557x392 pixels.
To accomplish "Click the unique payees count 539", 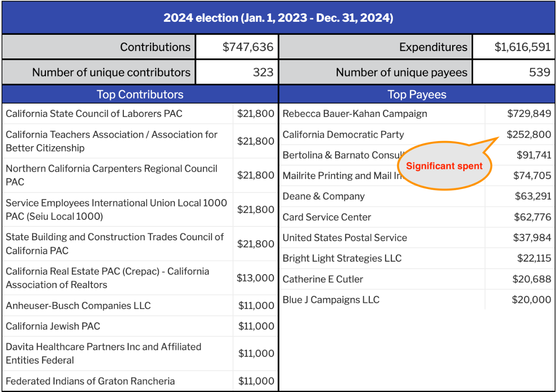I will 540,72.
